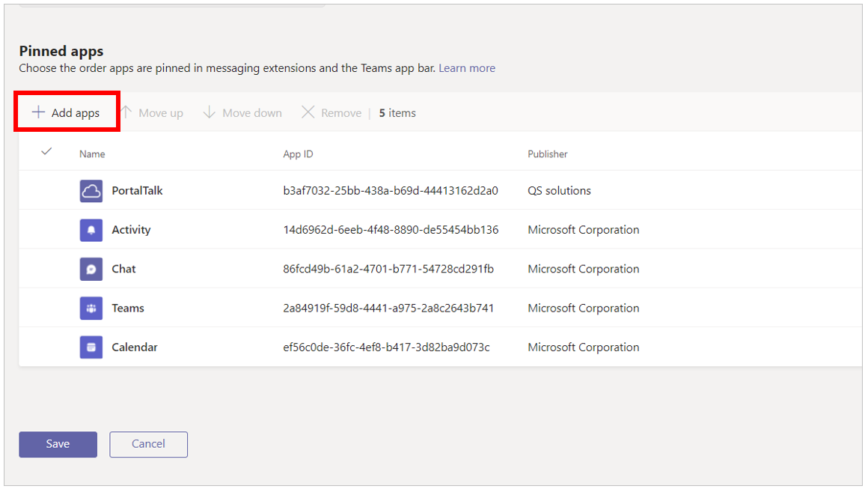The width and height of the screenshot is (868, 489).
Task: Click App ID ef56c0de-36fc-4ef8-b417-3d82ba9d073c
Action: (x=386, y=347)
